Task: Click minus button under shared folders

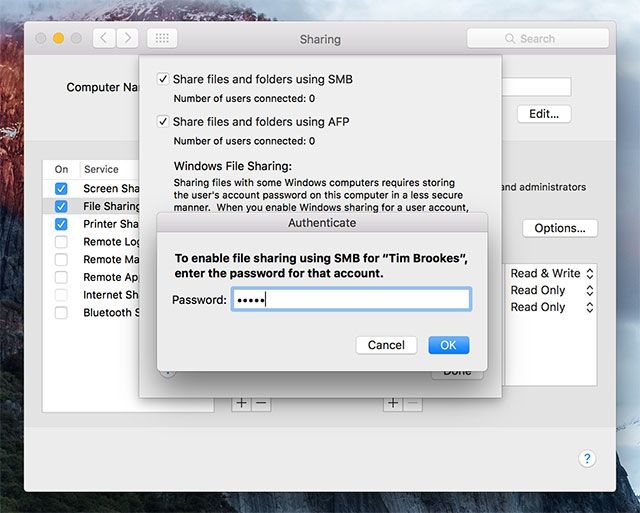Action: click(x=260, y=403)
